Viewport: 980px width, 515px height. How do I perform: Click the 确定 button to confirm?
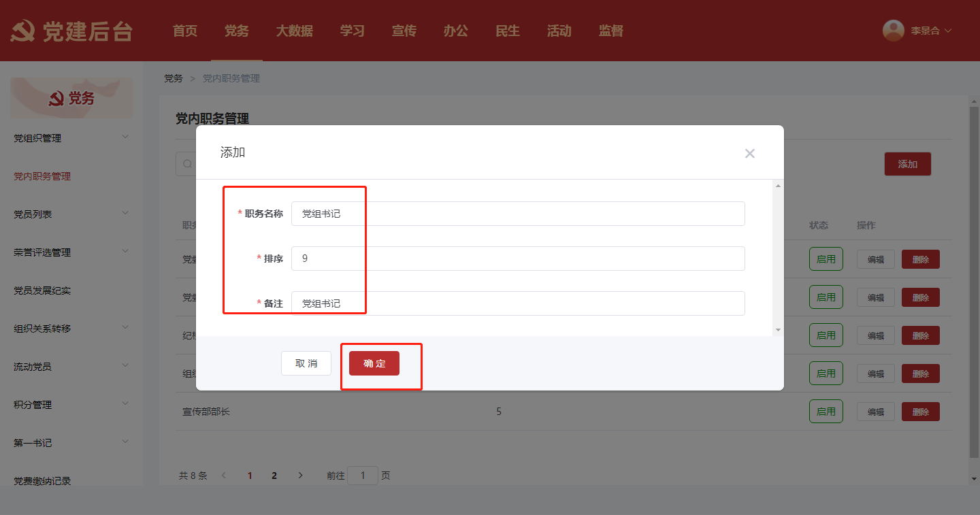point(374,363)
